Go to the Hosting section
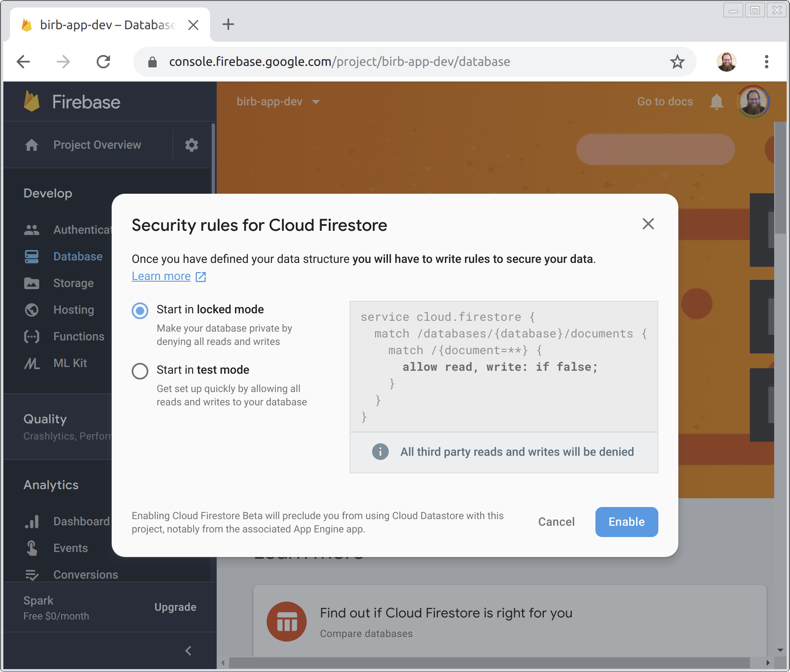790x672 pixels. pyautogui.click(x=31, y=310)
